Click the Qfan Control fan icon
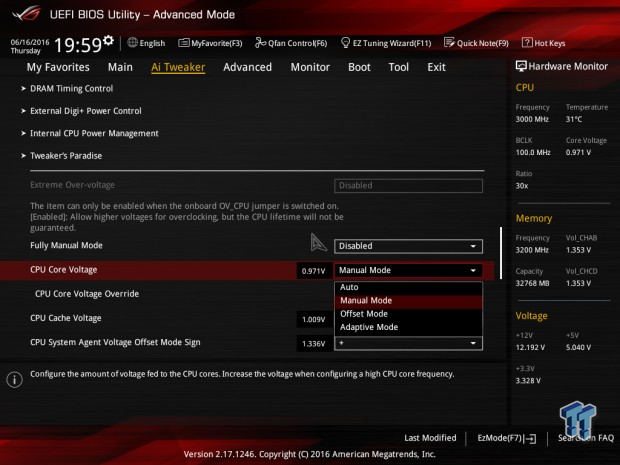The image size is (620, 465). click(260, 42)
